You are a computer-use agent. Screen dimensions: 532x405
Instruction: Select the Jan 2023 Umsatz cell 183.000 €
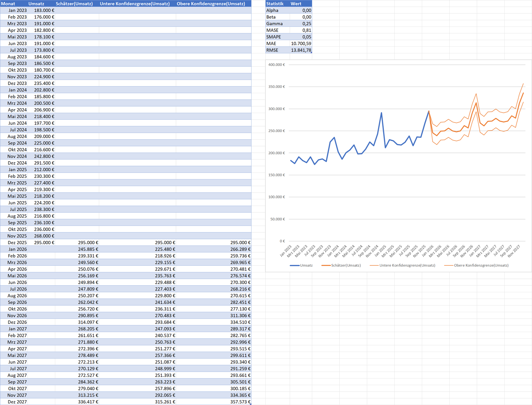(42, 10)
